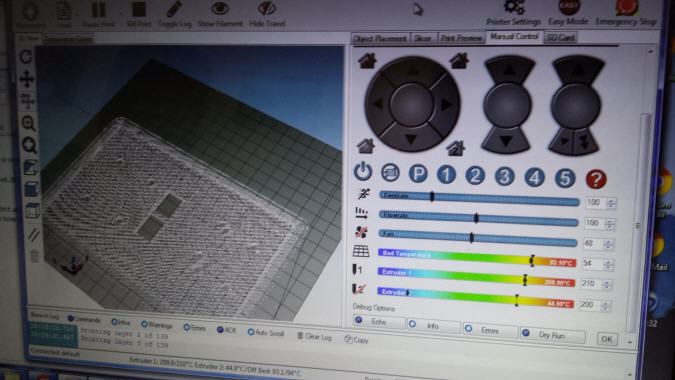
Task: Home X axis with top-left house icon
Action: click(x=367, y=61)
